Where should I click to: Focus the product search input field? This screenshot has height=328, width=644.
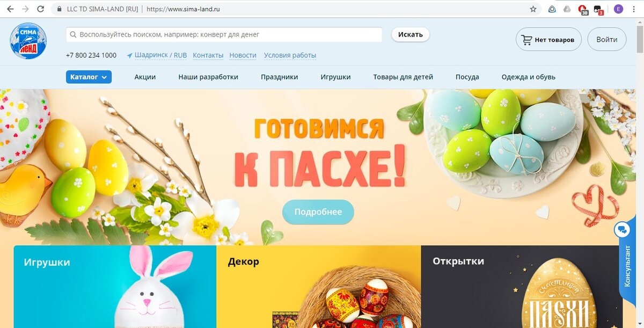[x=224, y=34]
